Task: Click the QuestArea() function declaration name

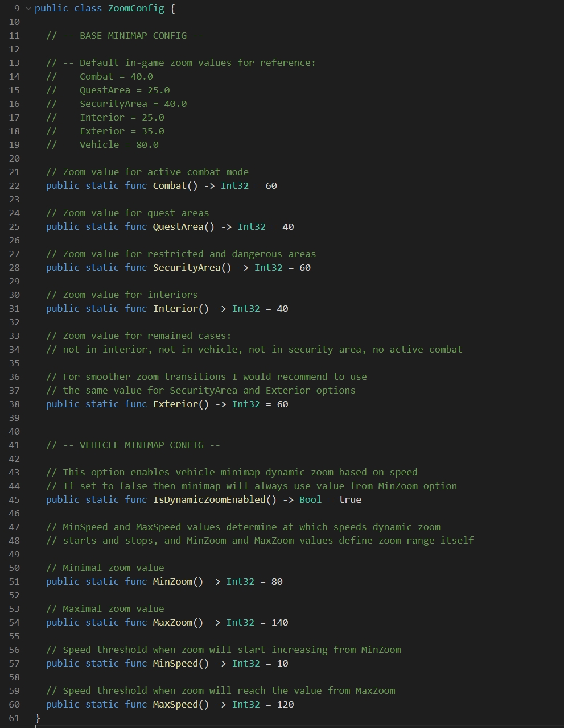Action: pyautogui.click(x=178, y=227)
